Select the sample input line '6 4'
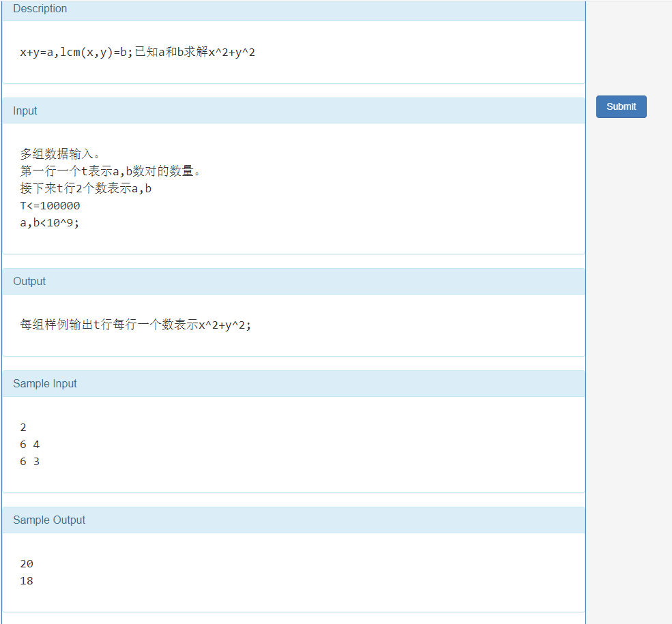 click(29, 444)
